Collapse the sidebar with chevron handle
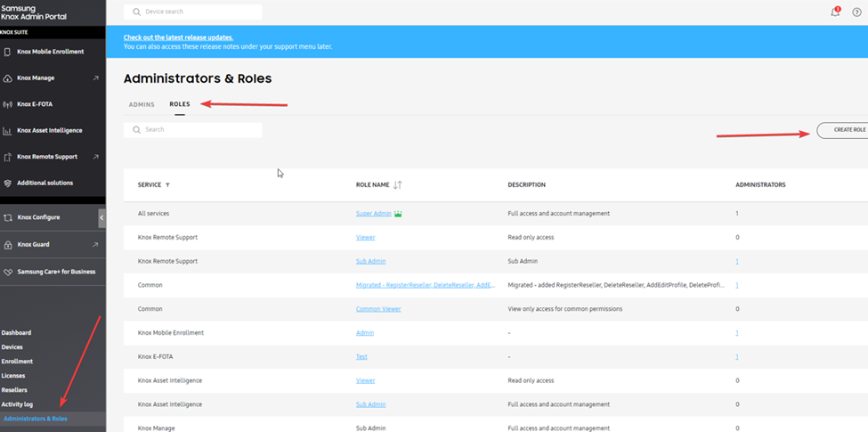Viewport: 868px width, 432px height. point(101,218)
